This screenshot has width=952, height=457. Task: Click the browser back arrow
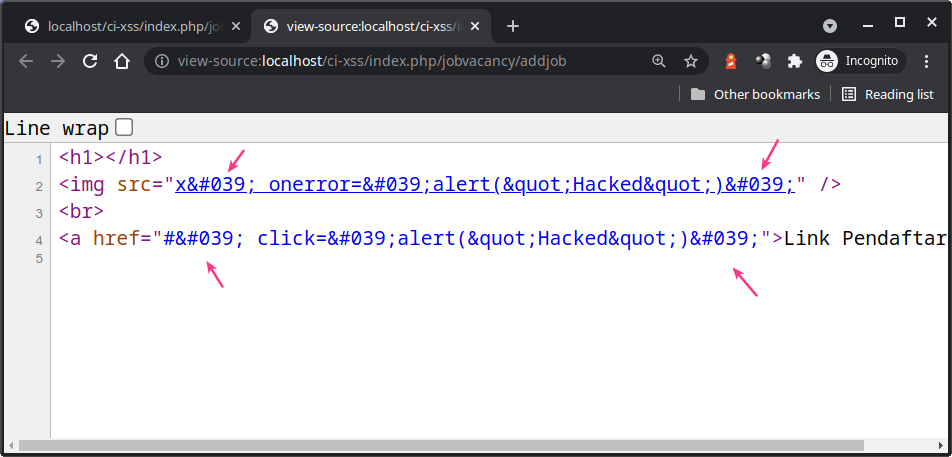[26, 61]
